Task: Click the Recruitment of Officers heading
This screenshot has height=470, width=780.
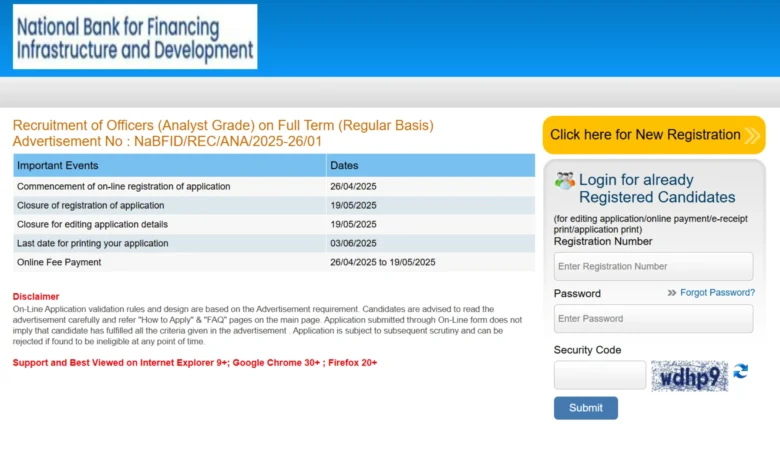Action: click(x=223, y=125)
